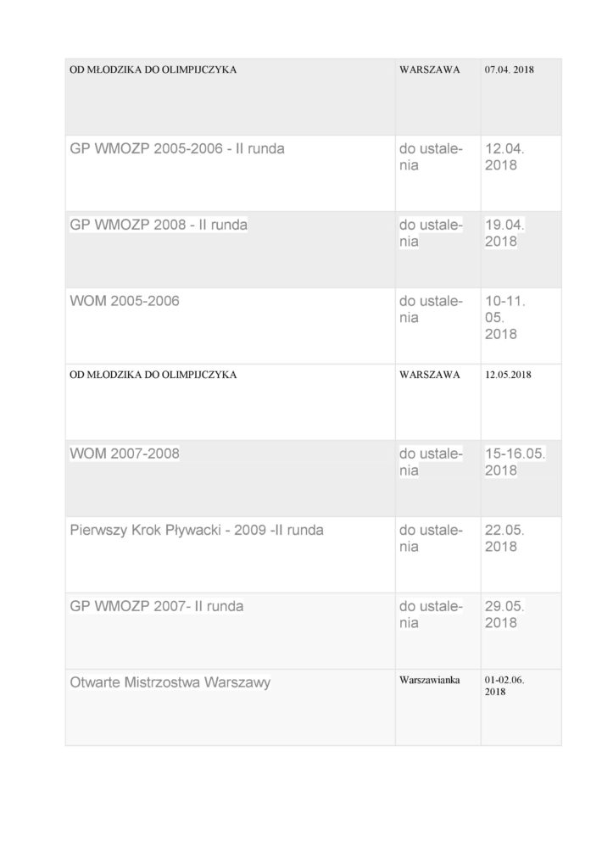The height and width of the screenshot is (868, 613).
Task: Select the "WOM 2007-2008" event name
Action: click(x=124, y=454)
